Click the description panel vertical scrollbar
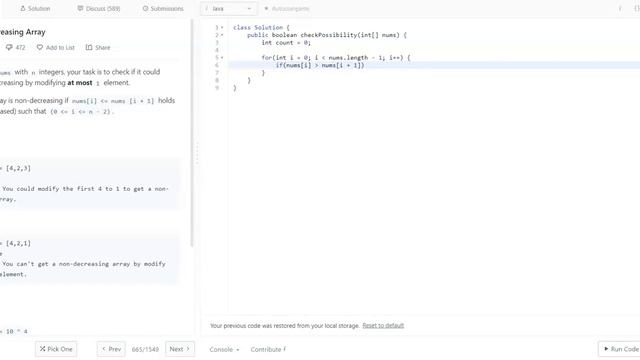Image resolution: width=640 pixels, height=360 pixels. coord(192,133)
